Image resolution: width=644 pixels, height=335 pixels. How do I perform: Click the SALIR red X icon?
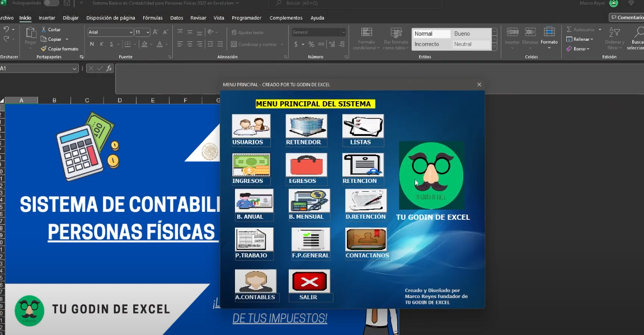[x=309, y=281]
